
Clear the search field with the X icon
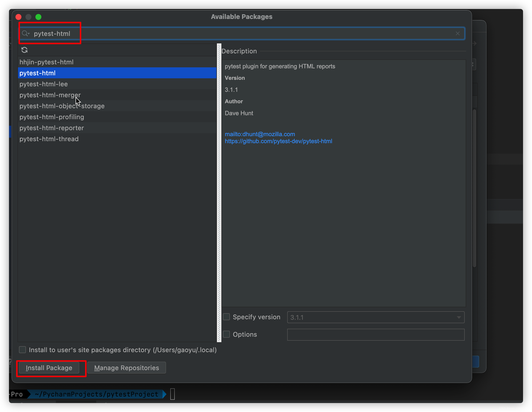457,33
